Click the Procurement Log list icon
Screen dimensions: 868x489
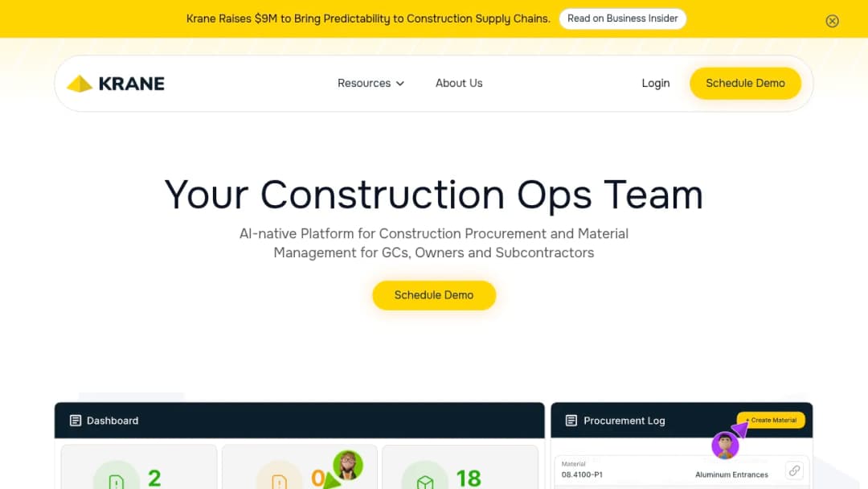tap(571, 421)
